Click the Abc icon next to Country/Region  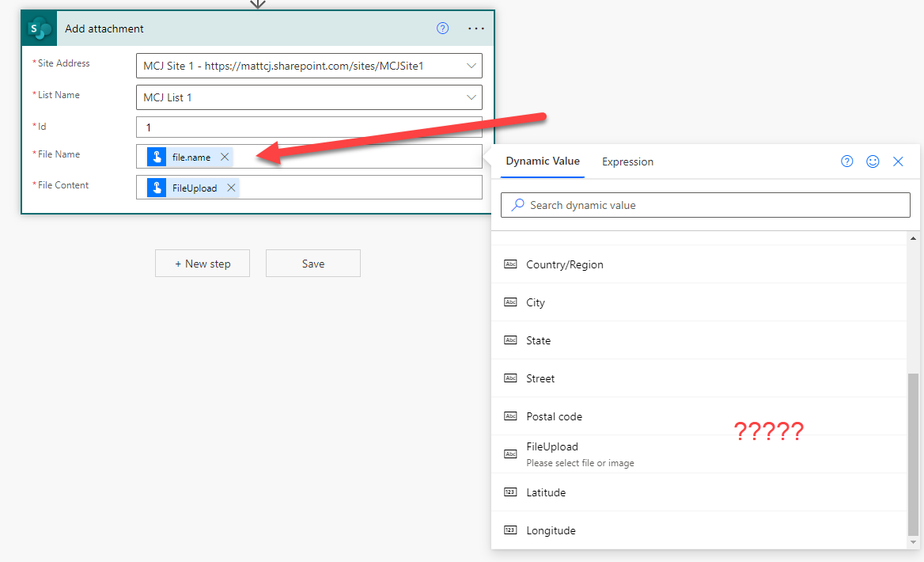[511, 264]
